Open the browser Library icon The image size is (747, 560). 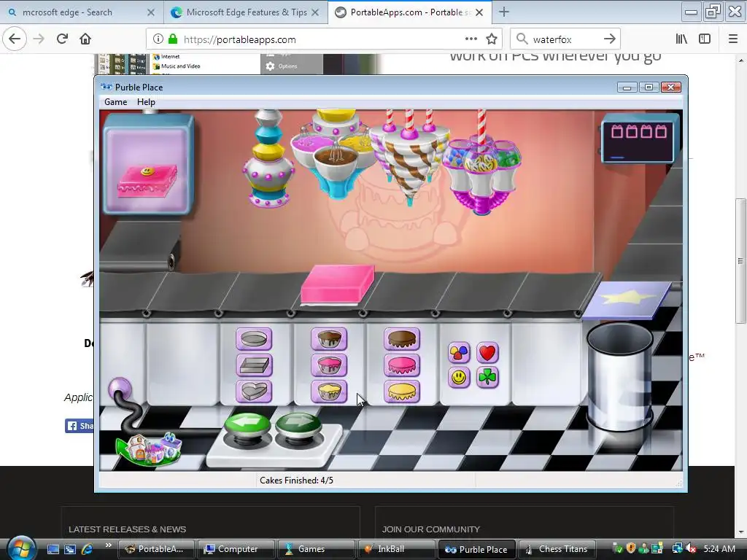coord(681,39)
